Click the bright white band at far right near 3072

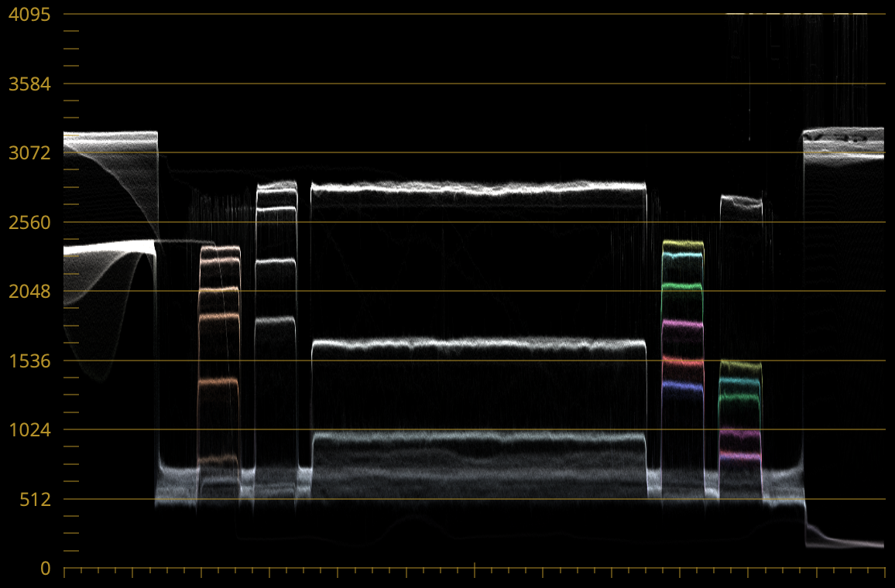(844, 153)
